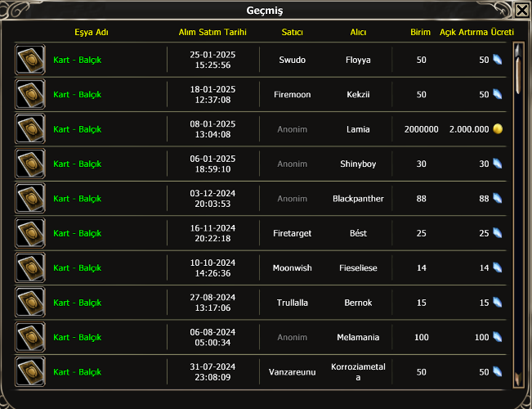The width and height of the screenshot is (532, 409).
Task: Click the card icon in the Shinyboy row
Action: [30, 164]
